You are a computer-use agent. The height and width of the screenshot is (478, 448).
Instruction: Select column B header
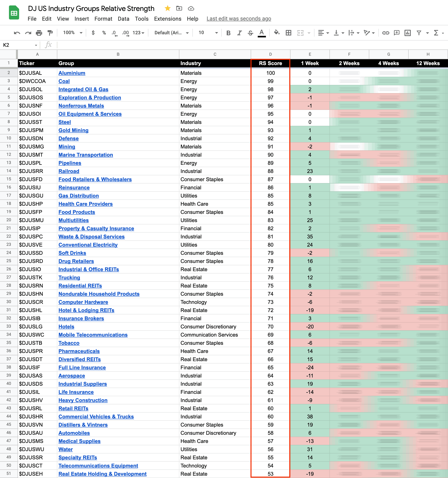point(118,54)
